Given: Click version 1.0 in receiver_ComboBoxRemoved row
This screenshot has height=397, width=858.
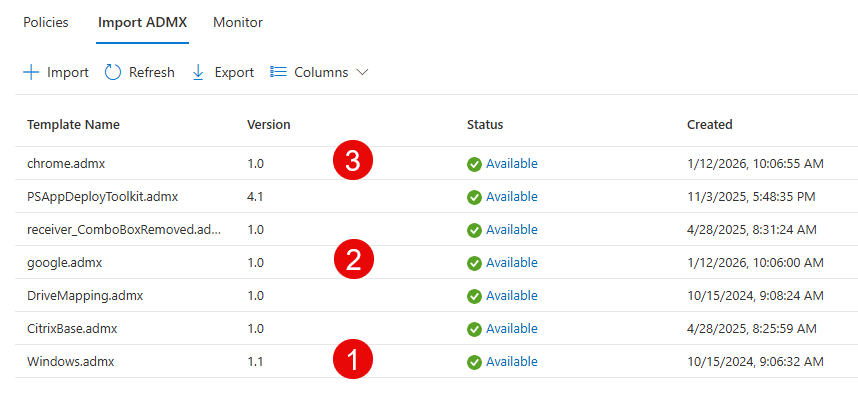Looking at the screenshot, I should (x=256, y=230).
